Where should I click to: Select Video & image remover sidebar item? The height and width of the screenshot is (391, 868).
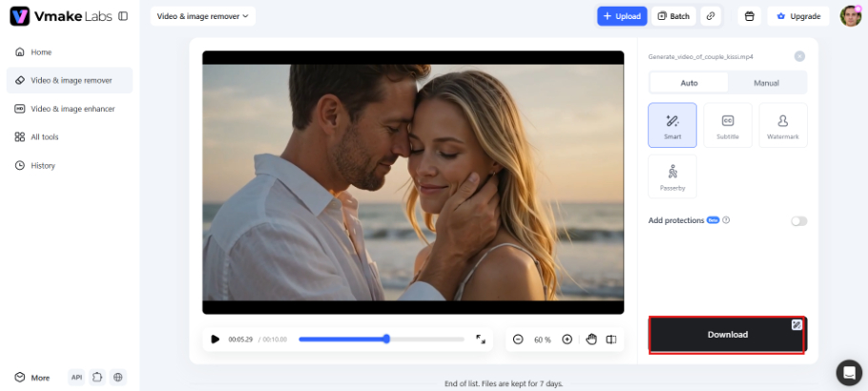pyautogui.click(x=70, y=80)
